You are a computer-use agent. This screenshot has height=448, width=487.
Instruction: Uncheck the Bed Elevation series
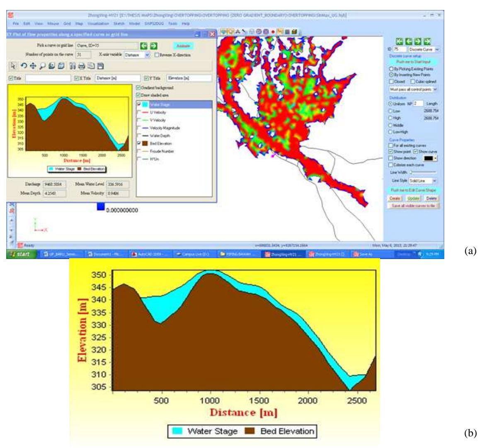[x=139, y=143]
